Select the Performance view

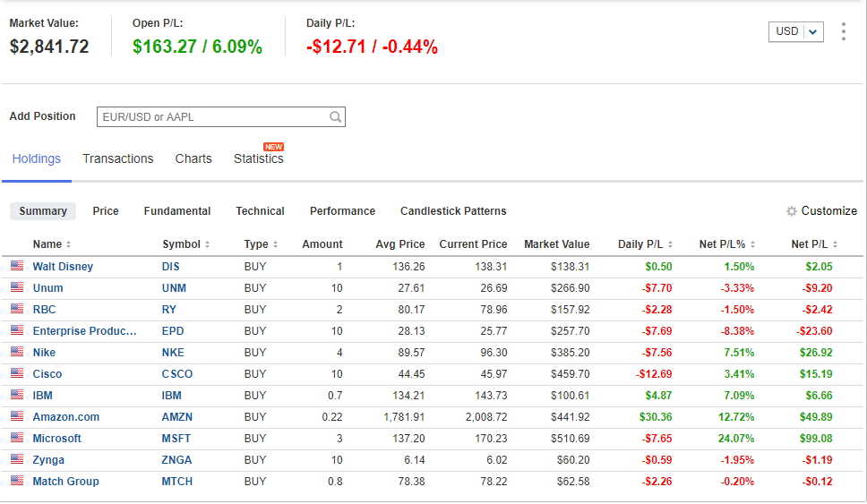[342, 211]
